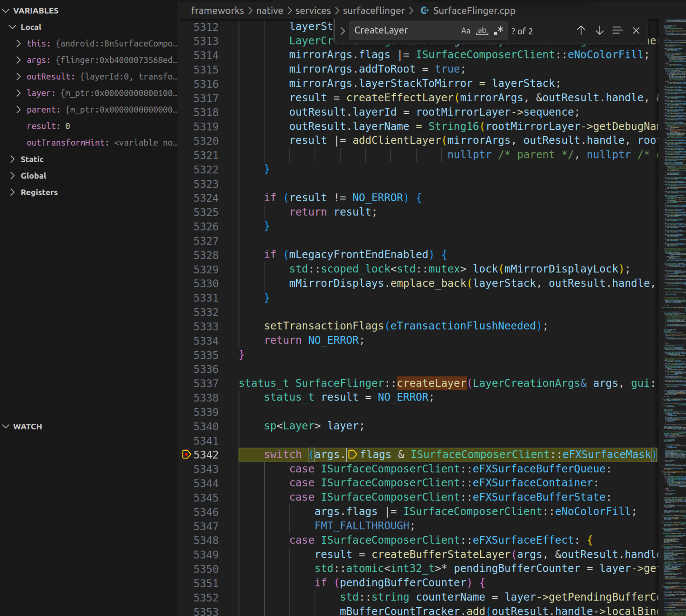Click inline breakpoint marker before flags
Screen dimensions: 686x616
point(353,454)
